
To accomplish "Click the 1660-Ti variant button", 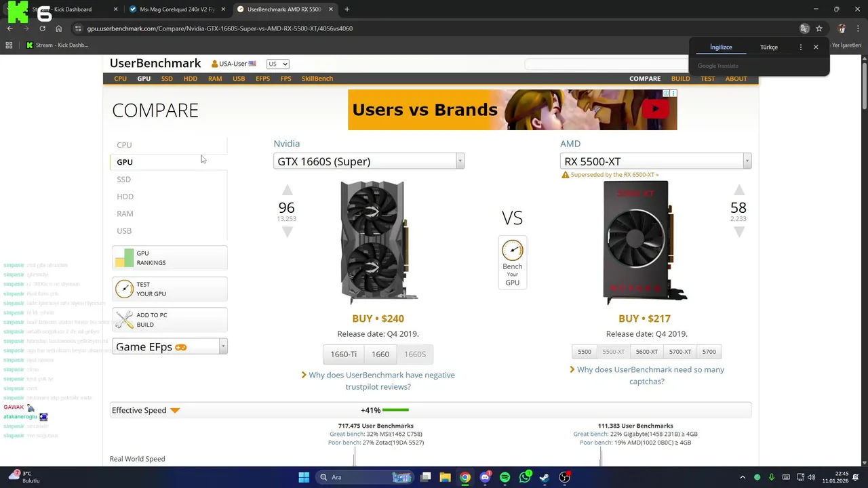I will (343, 354).
